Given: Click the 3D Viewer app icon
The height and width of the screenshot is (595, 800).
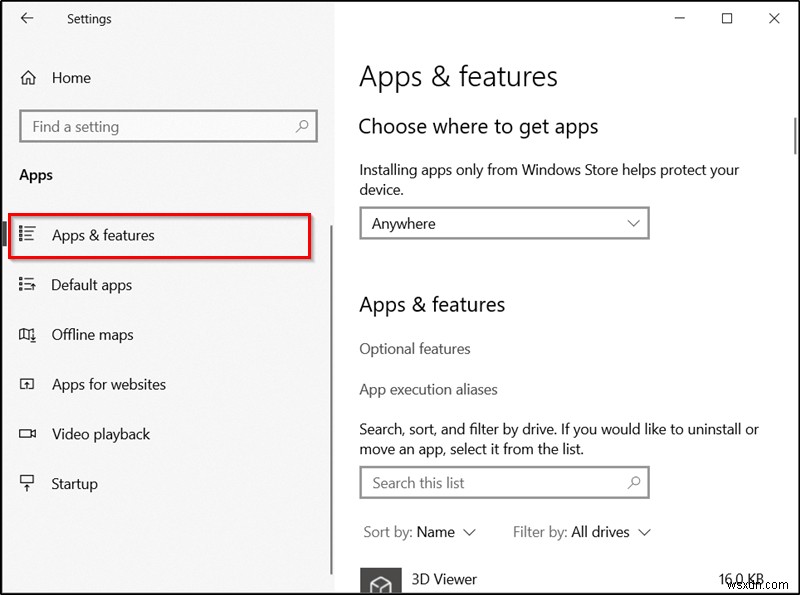Looking at the screenshot, I should point(381,579).
